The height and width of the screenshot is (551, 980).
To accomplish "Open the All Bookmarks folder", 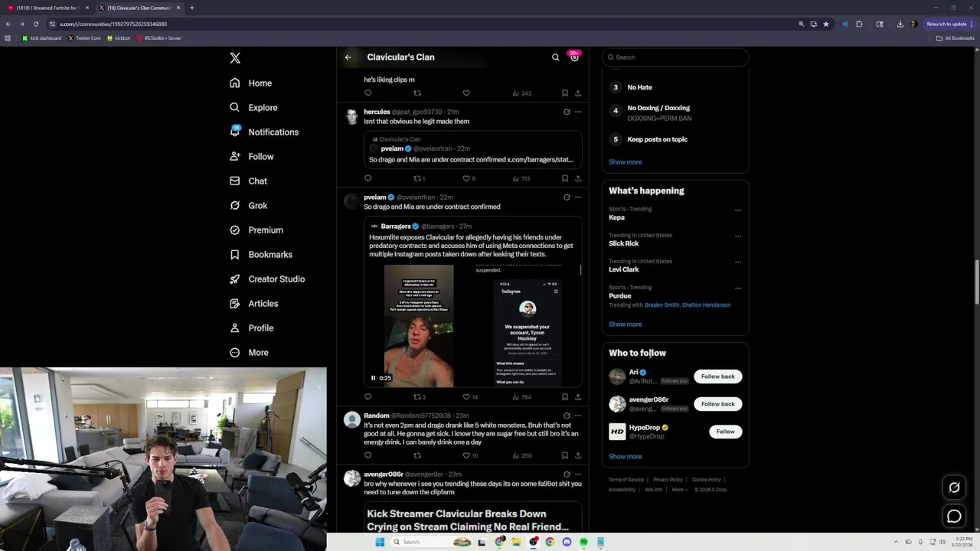I will (x=955, y=38).
